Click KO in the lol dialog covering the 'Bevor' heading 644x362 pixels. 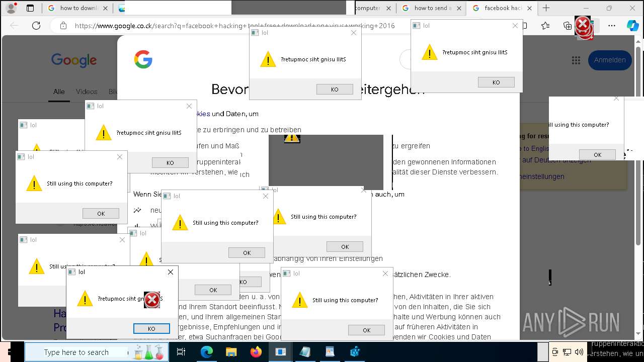point(335,89)
